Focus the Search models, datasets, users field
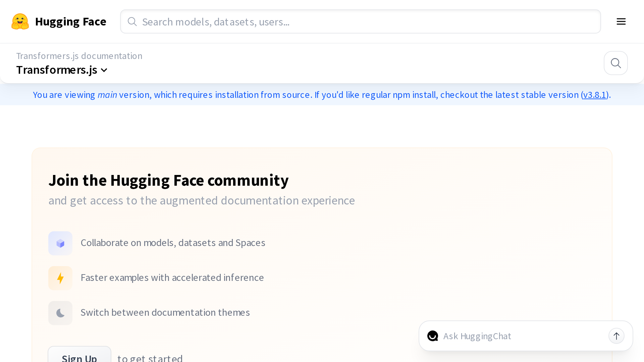The width and height of the screenshot is (644, 362). coord(360,21)
